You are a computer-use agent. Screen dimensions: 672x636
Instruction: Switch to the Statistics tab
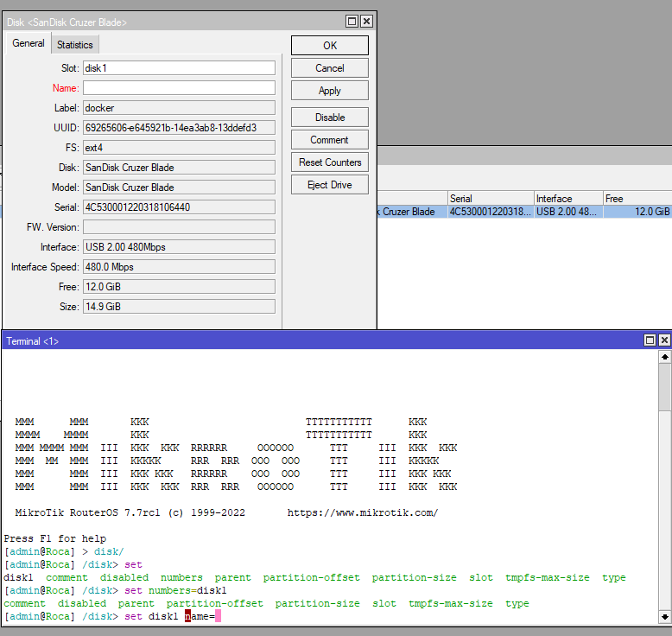click(x=75, y=45)
